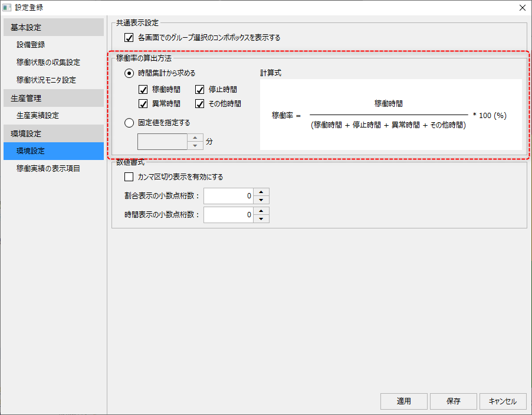The height and width of the screenshot is (415, 532).
Task: Uncheck the 異常時間 checkbox
Action: [142, 103]
